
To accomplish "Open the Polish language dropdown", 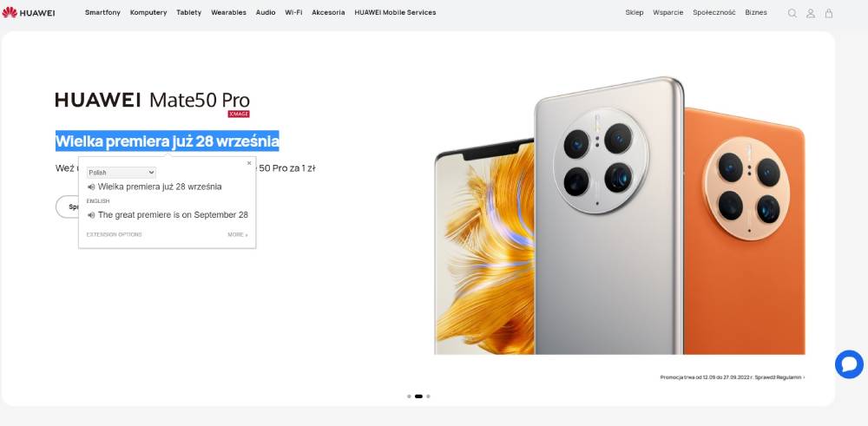I will (x=122, y=173).
